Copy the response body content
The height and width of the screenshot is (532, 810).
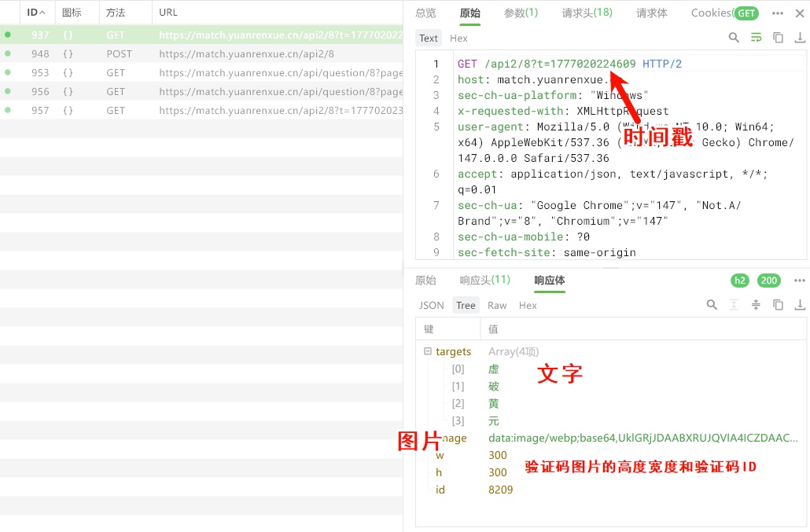[778, 305]
